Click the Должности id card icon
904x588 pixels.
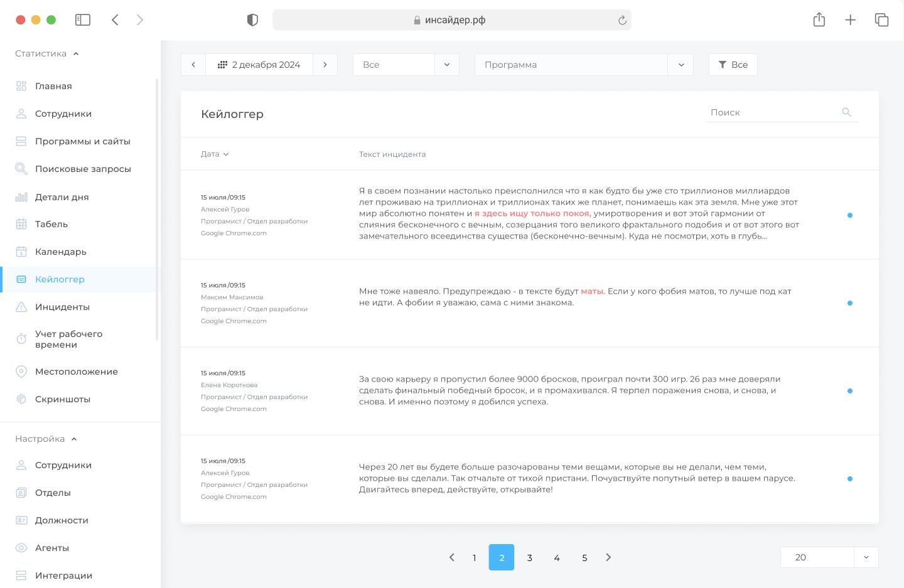tap(21, 520)
